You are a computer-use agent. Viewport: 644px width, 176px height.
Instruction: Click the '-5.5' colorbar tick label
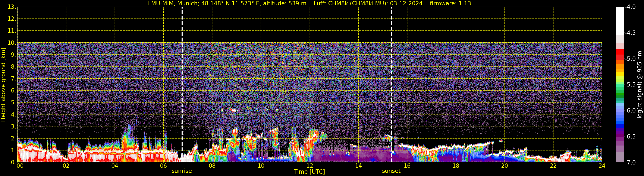[630, 85]
